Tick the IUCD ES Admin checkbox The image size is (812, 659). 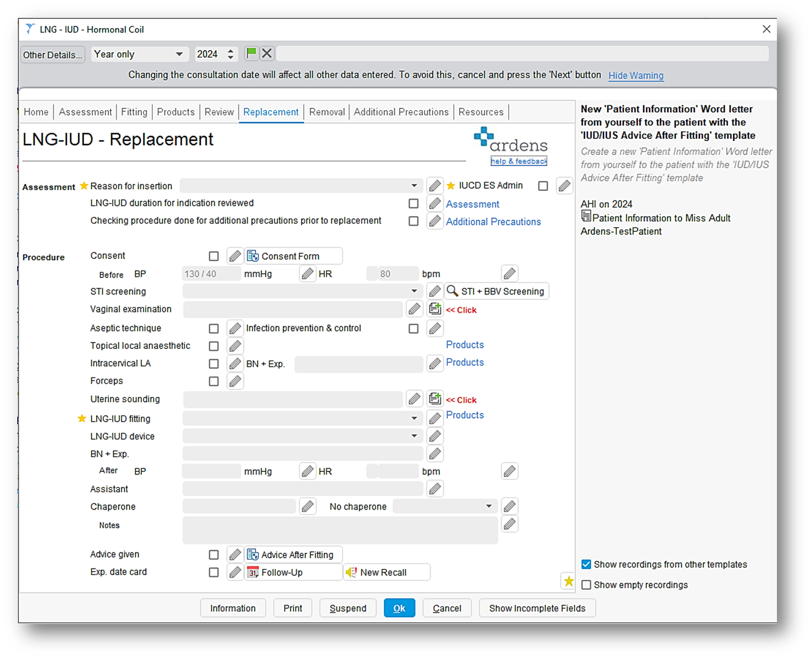[x=543, y=186]
